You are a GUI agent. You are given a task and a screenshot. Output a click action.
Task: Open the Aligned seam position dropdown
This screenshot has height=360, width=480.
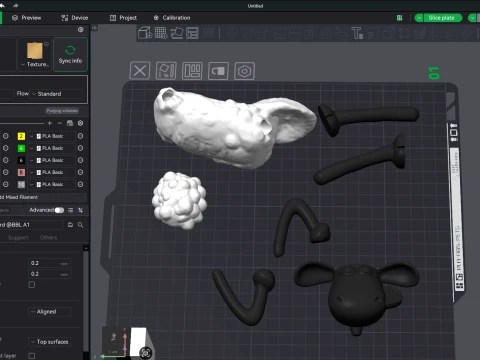coord(50,312)
